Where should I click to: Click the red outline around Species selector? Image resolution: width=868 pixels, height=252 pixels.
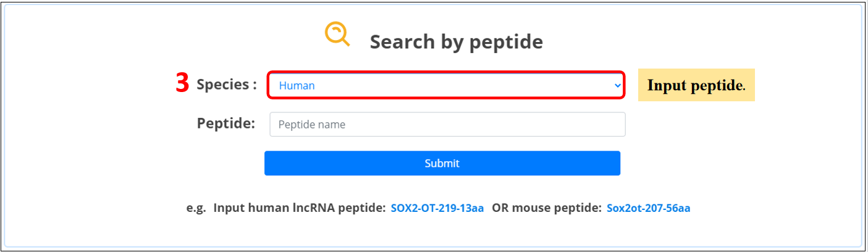click(x=445, y=73)
